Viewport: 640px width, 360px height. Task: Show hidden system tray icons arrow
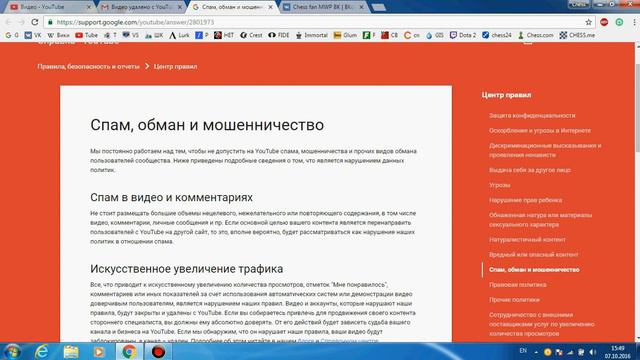tap(536, 352)
